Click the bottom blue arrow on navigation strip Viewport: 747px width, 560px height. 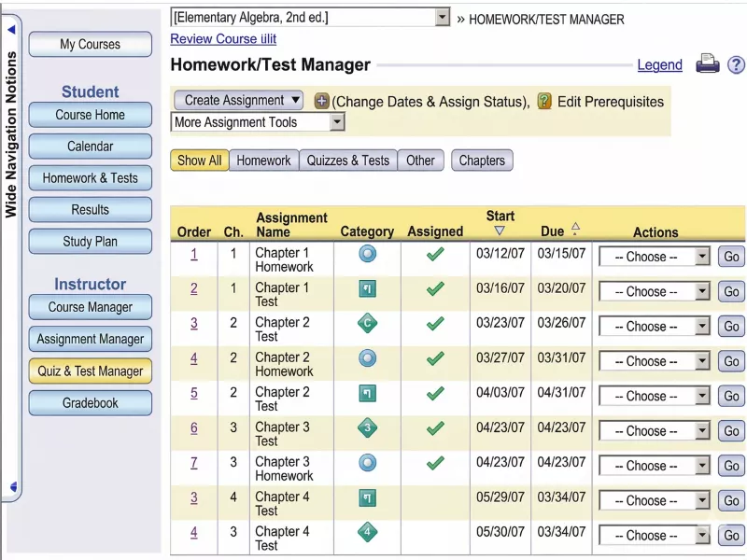pos(13,486)
